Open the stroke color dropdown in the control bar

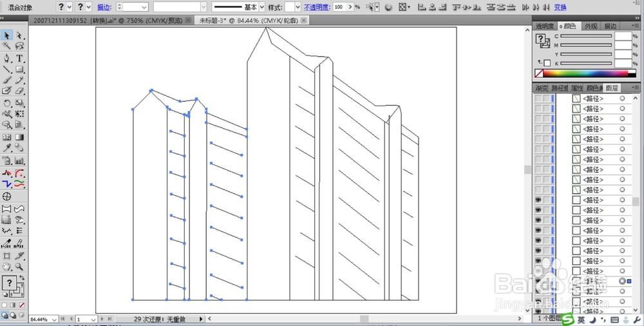coord(88,6)
